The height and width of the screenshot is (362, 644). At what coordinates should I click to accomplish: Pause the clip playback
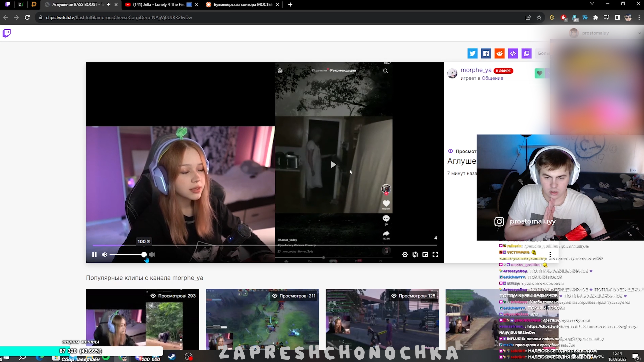point(94,255)
